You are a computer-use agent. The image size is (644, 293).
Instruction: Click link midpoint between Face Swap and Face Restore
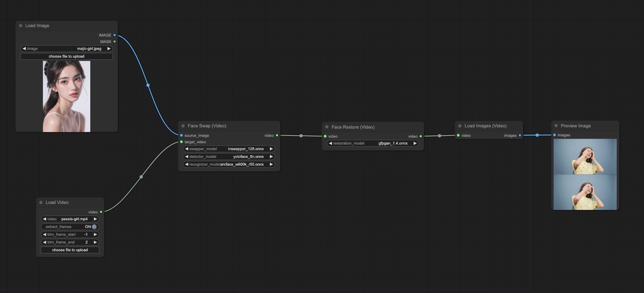(x=301, y=136)
